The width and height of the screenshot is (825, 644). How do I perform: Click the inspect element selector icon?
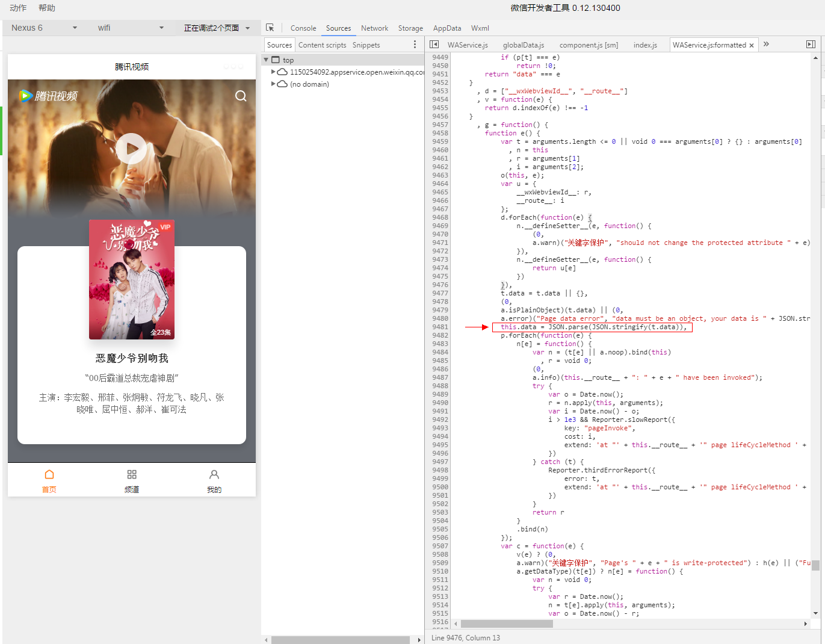(x=270, y=28)
